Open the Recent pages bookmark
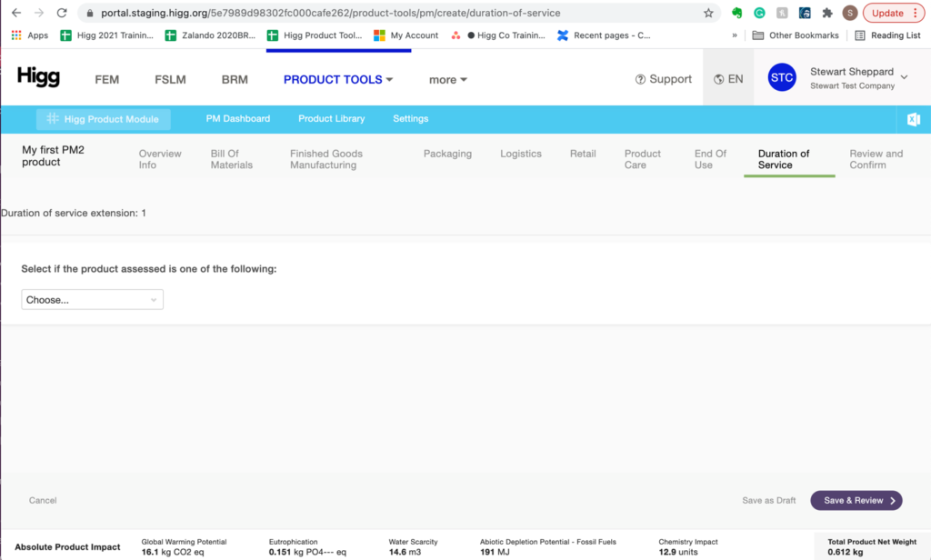 click(604, 35)
